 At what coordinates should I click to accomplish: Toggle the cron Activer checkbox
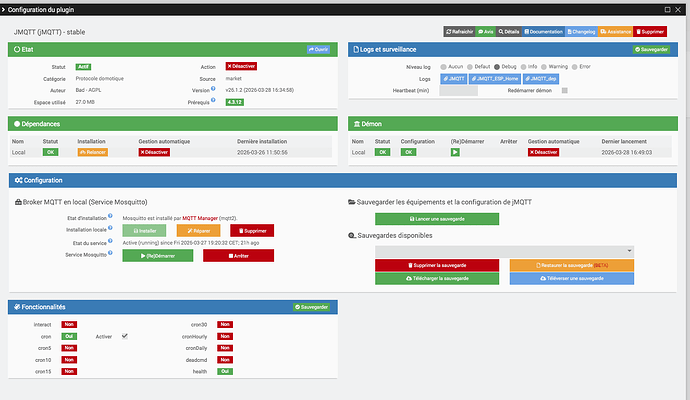(x=125, y=336)
